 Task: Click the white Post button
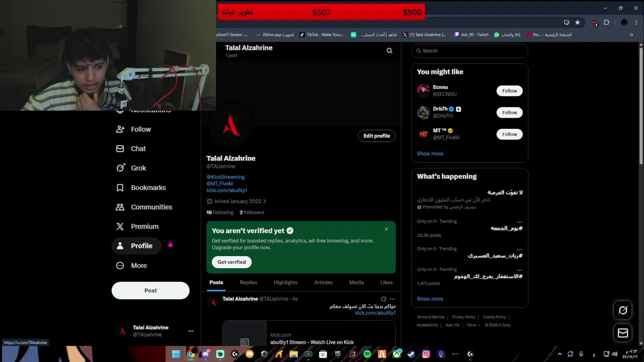click(x=150, y=291)
